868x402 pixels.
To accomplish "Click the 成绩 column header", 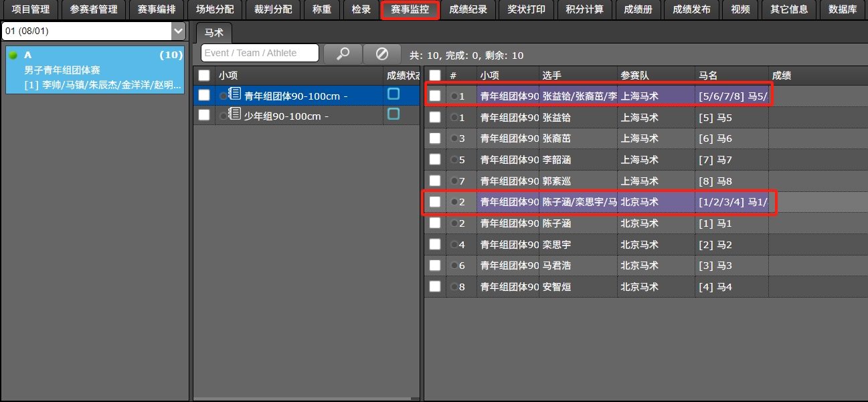I will (x=782, y=76).
